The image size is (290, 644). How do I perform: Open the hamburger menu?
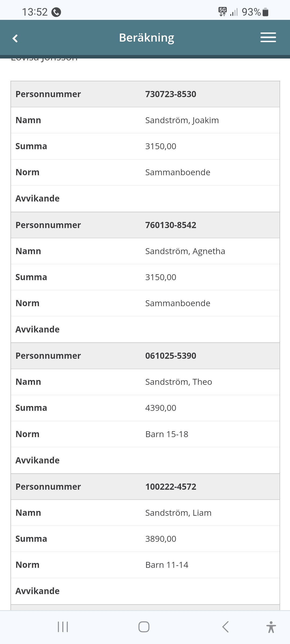click(268, 38)
